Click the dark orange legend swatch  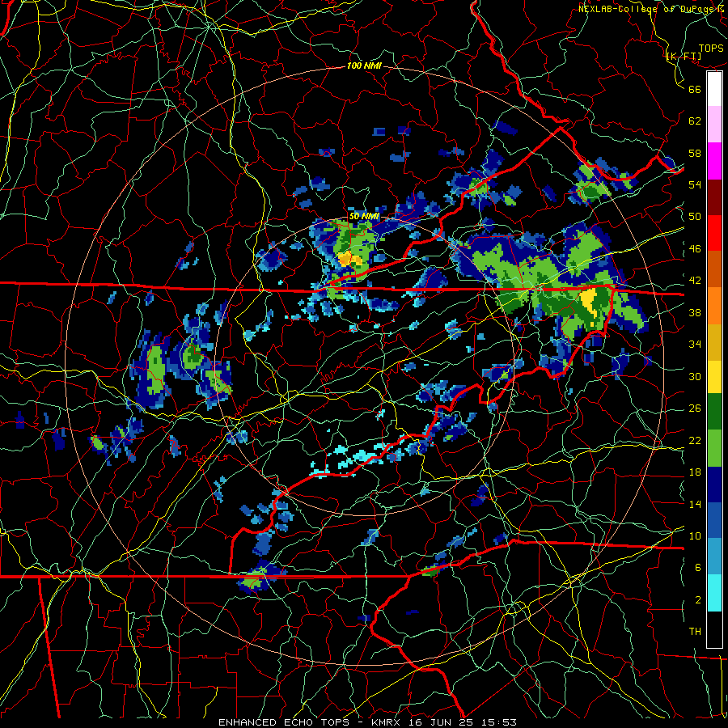tap(714, 269)
